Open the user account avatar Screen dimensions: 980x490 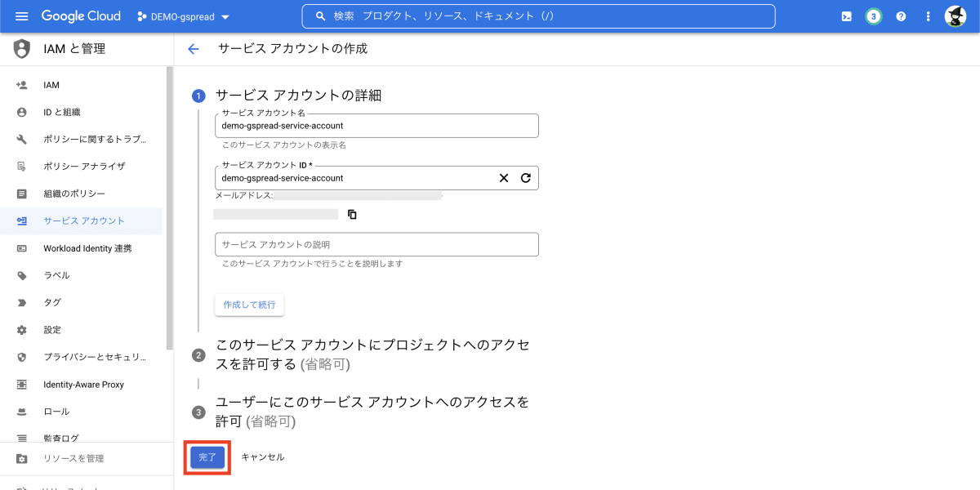click(x=955, y=16)
